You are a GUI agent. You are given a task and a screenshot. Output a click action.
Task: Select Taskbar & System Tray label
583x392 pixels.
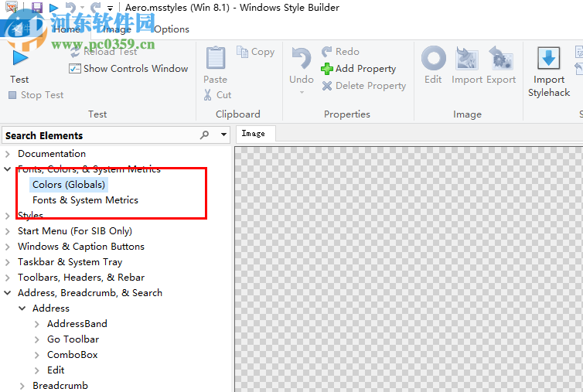(x=70, y=262)
